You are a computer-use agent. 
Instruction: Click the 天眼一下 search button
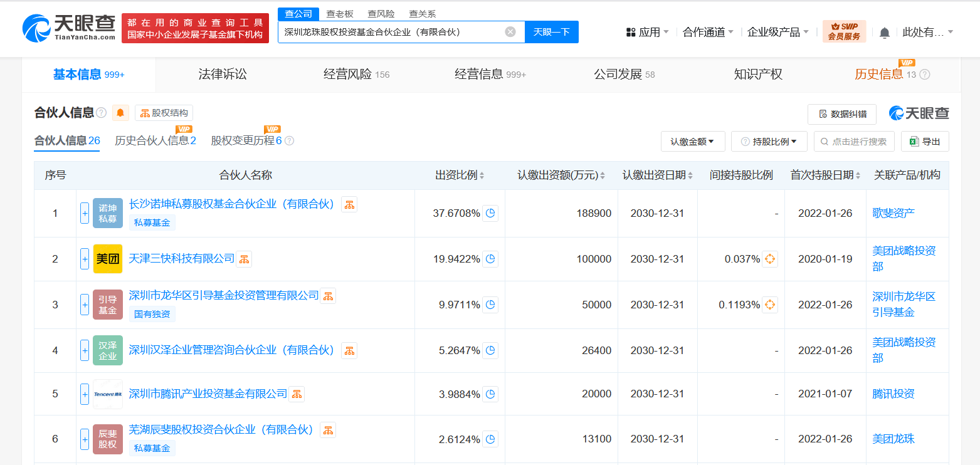tap(551, 32)
